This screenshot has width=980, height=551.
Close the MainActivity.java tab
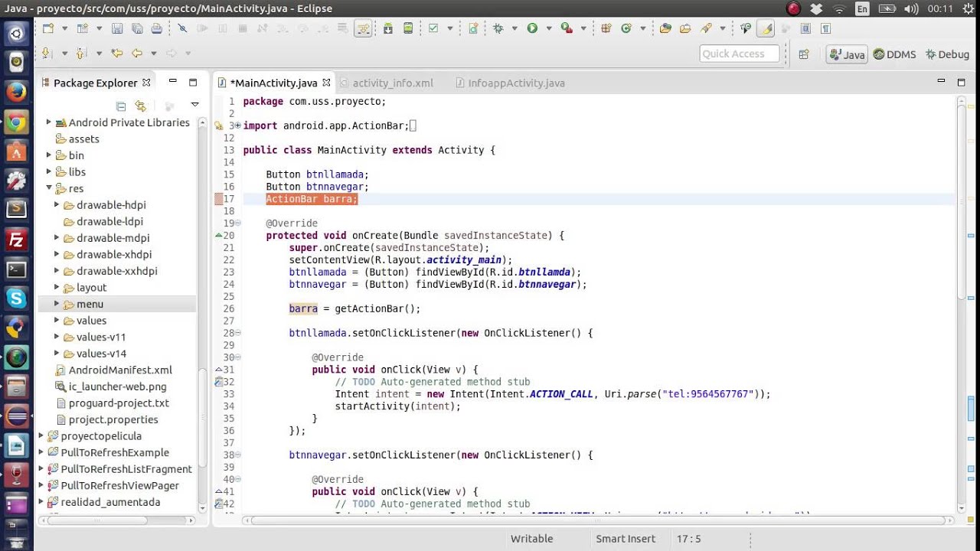(x=326, y=82)
